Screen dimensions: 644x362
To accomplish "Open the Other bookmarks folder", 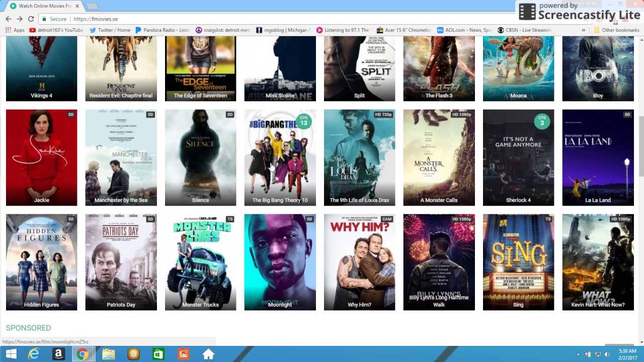I will (x=616, y=30).
